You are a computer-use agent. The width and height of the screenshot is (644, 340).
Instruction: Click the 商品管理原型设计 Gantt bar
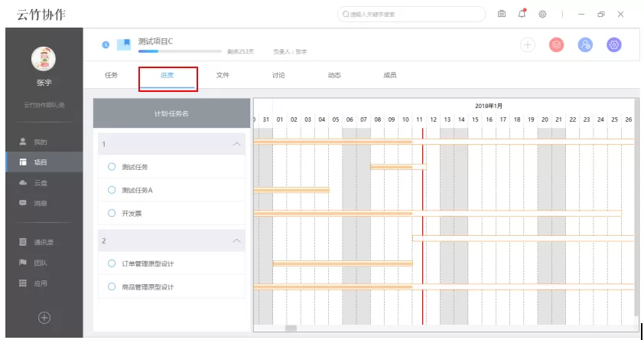pyautogui.click(x=444, y=286)
